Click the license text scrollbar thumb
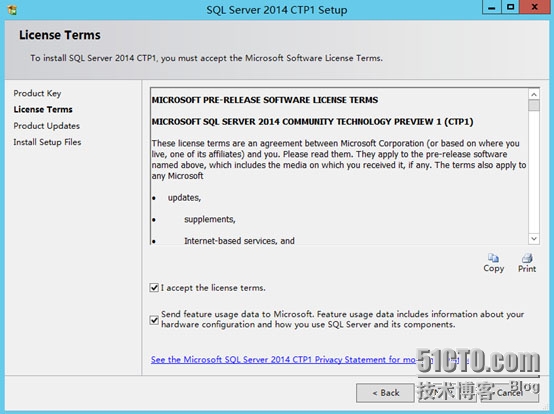The image size is (554, 414). (534, 105)
